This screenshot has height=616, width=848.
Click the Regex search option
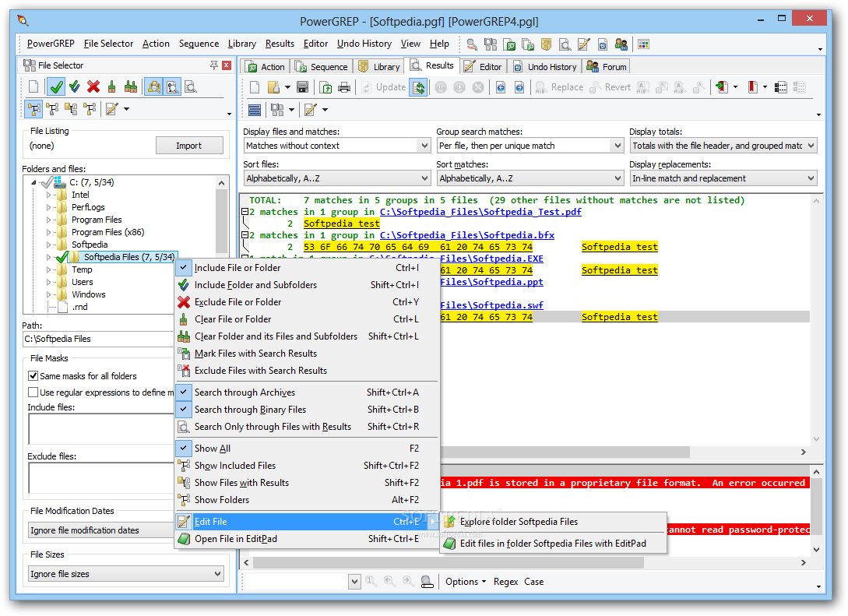coord(505,582)
